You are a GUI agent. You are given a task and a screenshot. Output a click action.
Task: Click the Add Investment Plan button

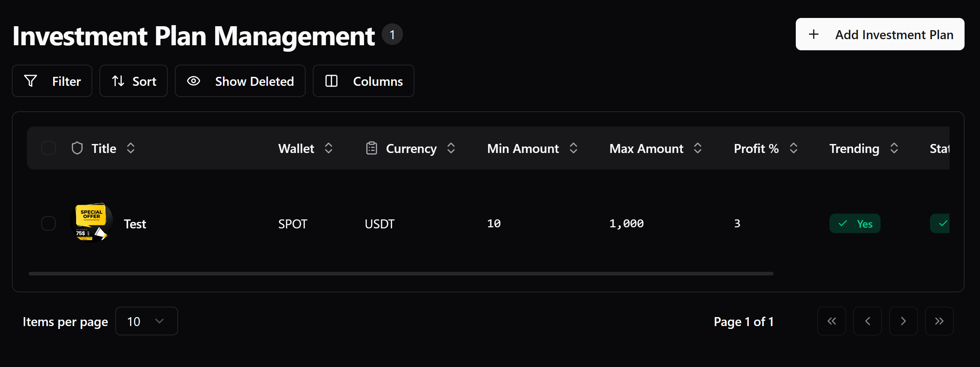point(880,34)
